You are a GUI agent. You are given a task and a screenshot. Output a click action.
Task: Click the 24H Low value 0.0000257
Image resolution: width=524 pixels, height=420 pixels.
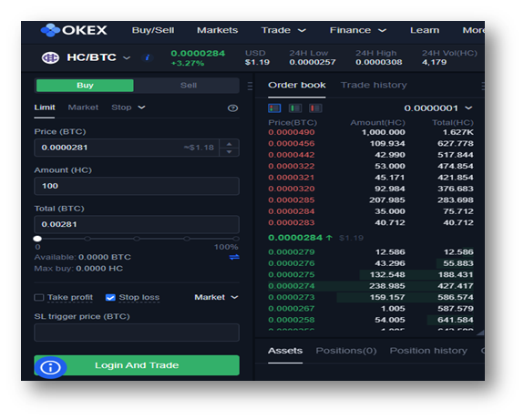pyautogui.click(x=313, y=63)
